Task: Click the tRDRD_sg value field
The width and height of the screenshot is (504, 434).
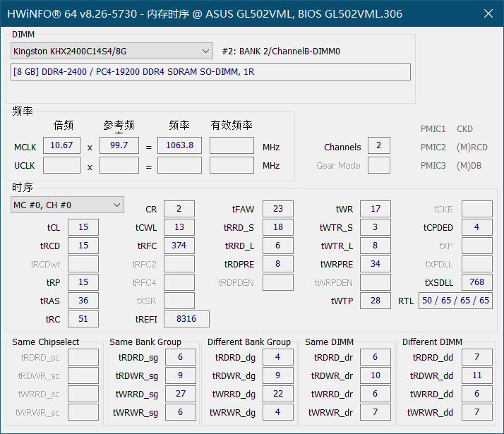Action: click(x=181, y=357)
